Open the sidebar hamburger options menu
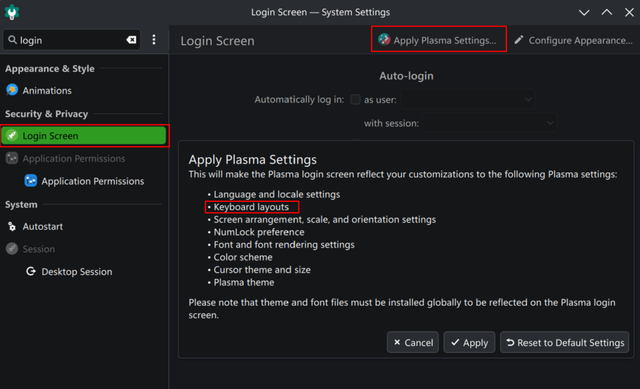This screenshot has height=389, width=640. [x=154, y=40]
